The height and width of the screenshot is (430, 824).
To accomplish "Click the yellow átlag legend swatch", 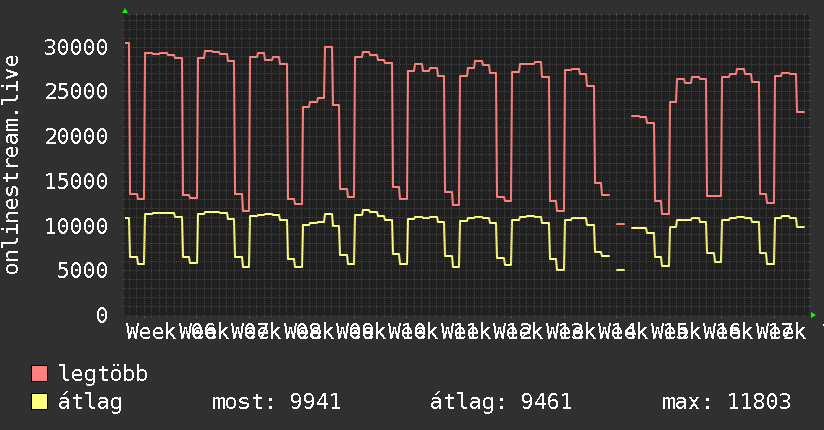I will point(39,402).
